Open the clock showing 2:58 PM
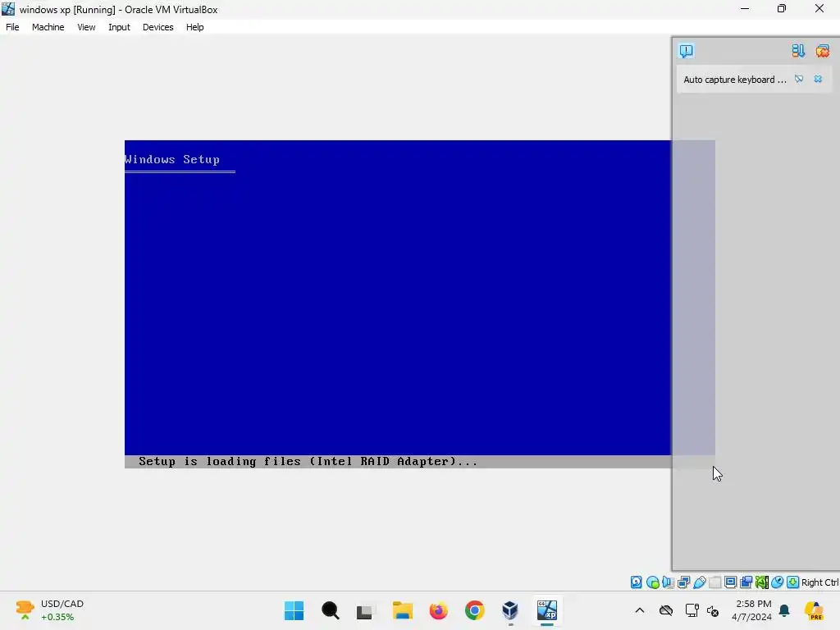840x630 pixels. [x=753, y=610]
